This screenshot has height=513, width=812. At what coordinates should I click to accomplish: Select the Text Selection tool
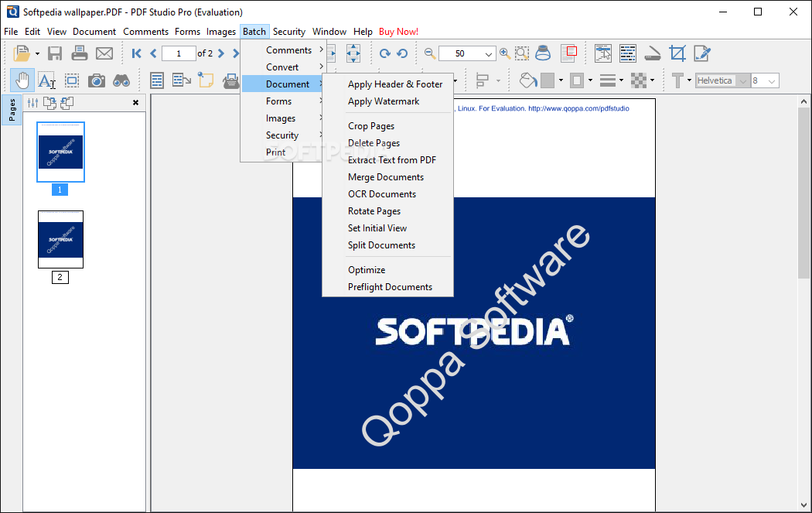coord(46,80)
